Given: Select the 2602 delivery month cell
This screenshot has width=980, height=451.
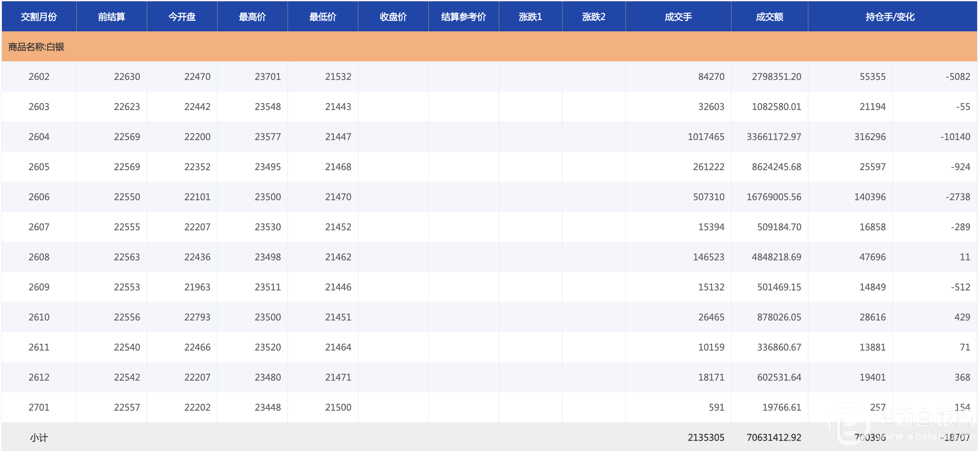Looking at the screenshot, I should click(39, 77).
